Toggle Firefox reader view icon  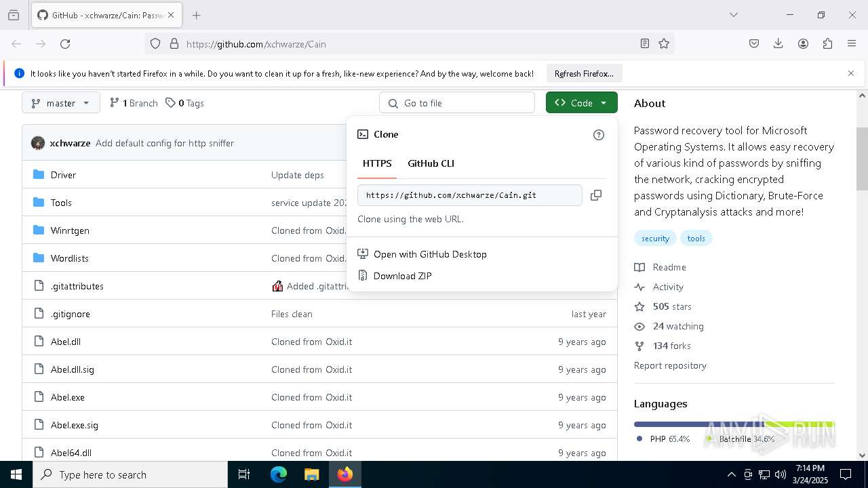[x=645, y=43]
